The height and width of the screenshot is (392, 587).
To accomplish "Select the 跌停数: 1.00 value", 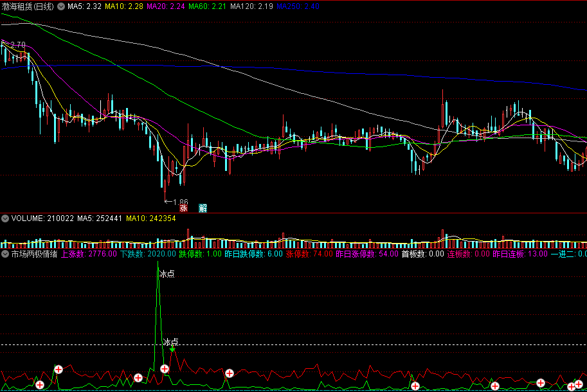I will click(x=201, y=254).
